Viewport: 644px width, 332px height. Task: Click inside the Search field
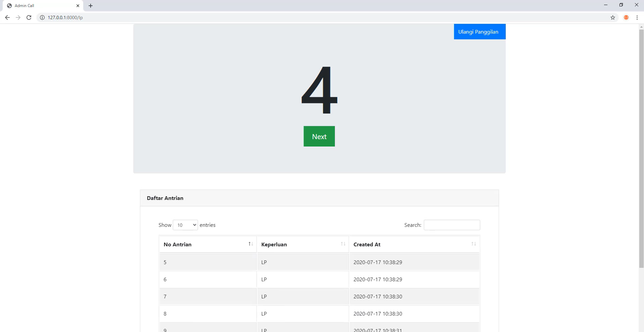[x=452, y=225]
